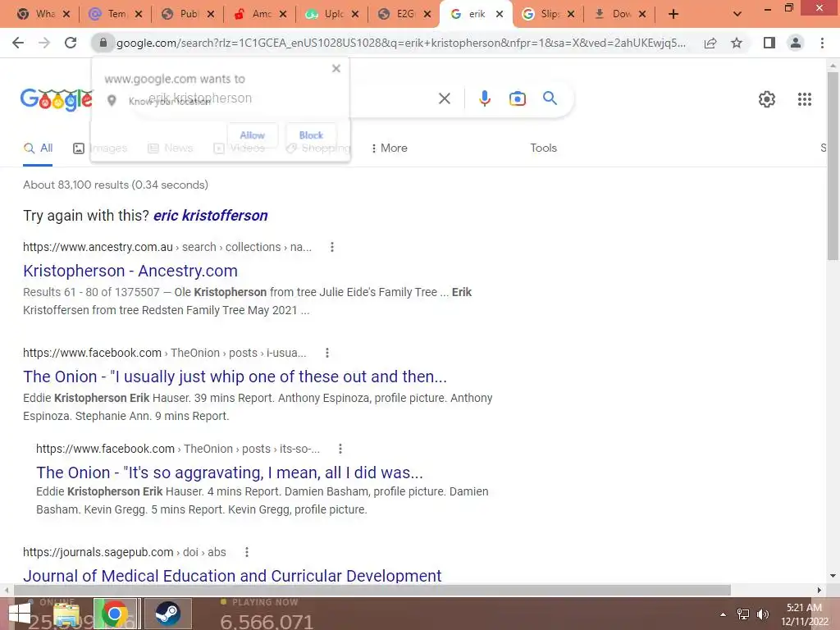Open options for facebook its-so result
The width and height of the screenshot is (840, 630).
tap(340, 449)
